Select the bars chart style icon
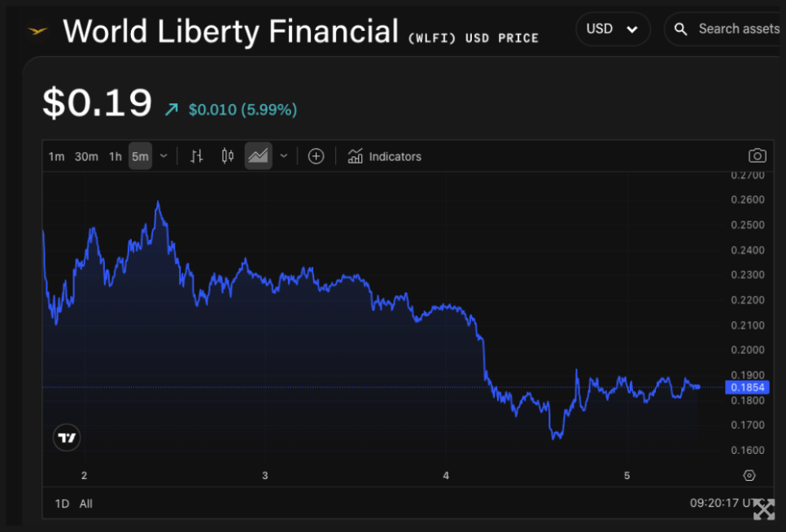The image size is (786, 532). pyautogui.click(x=197, y=156)
